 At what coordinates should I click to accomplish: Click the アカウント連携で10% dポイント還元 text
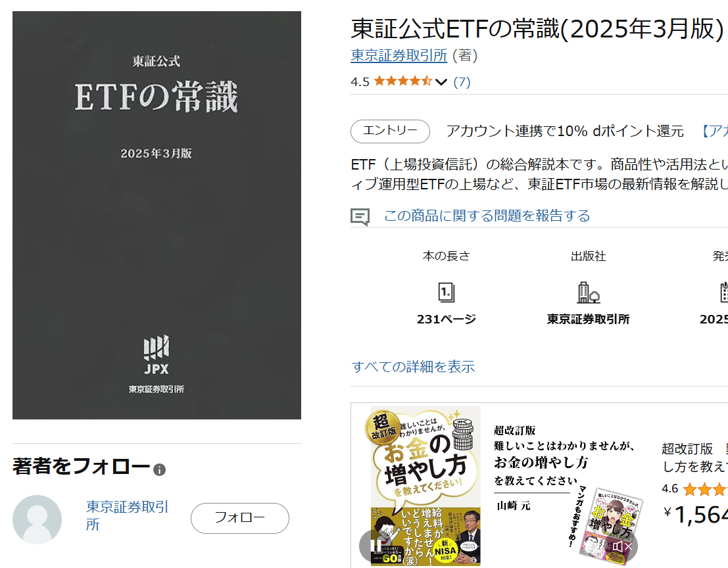(x=564, y=131)
